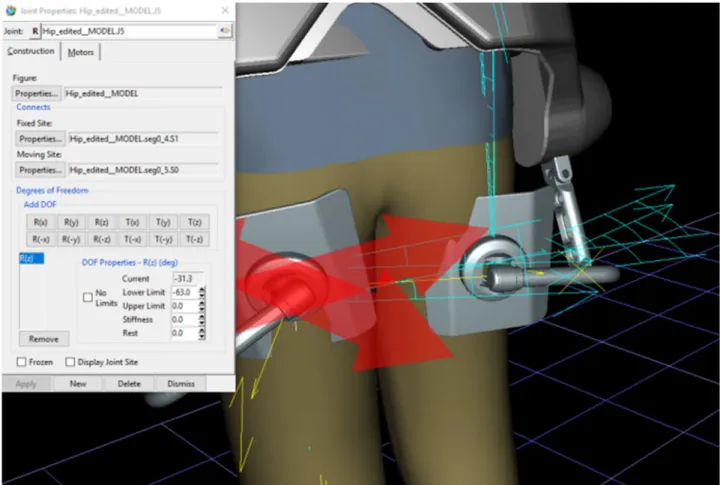Click the New joint button
726x485 pixels.
[x=78, y=384]
